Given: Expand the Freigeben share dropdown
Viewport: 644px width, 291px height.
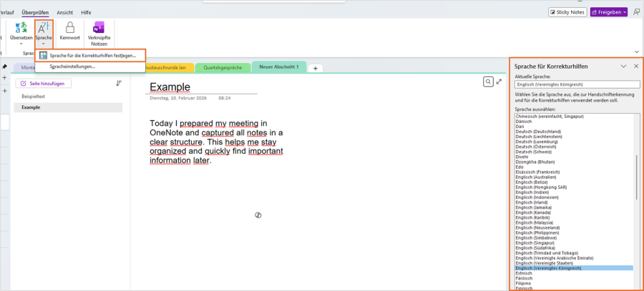Looking at the screenshot, I should pos(625,12).
